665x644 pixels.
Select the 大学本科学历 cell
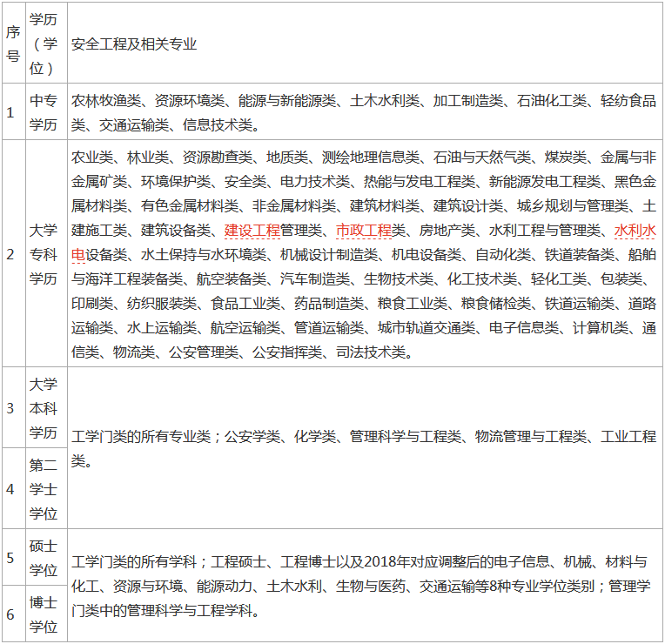point(44,408)
